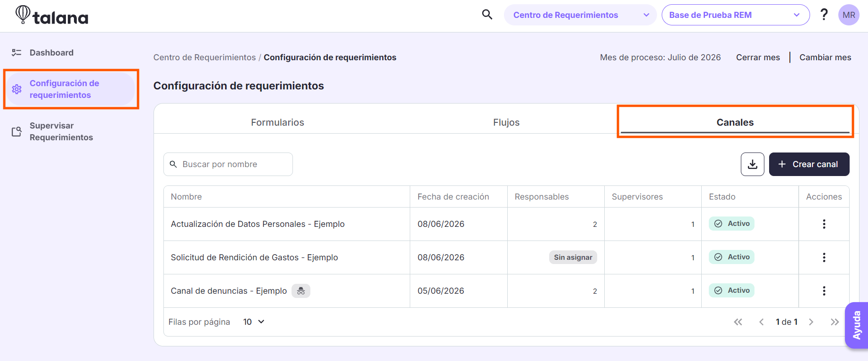
Task: Open Dashboard in the sidebar
Action: point(51,53)
